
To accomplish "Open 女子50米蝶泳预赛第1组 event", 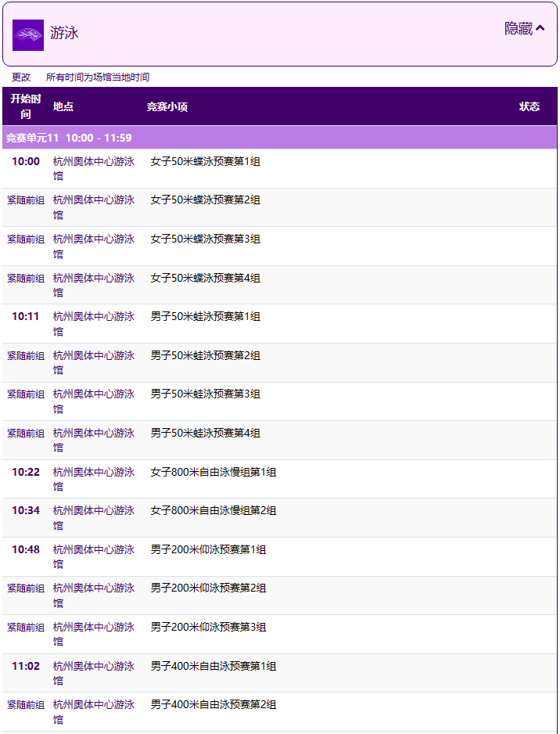I will [206, 162].
